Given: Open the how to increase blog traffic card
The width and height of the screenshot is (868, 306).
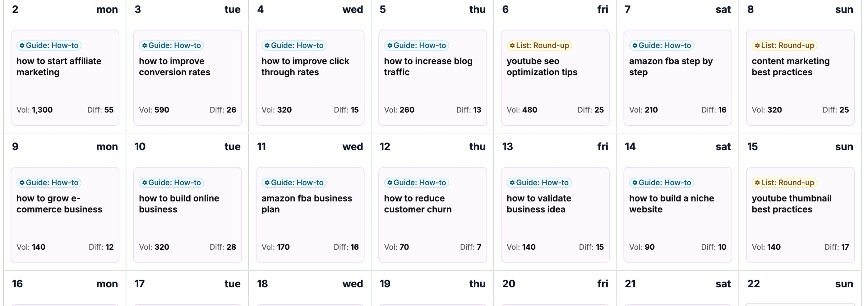Looking at the screenshot, I should 432,77.
